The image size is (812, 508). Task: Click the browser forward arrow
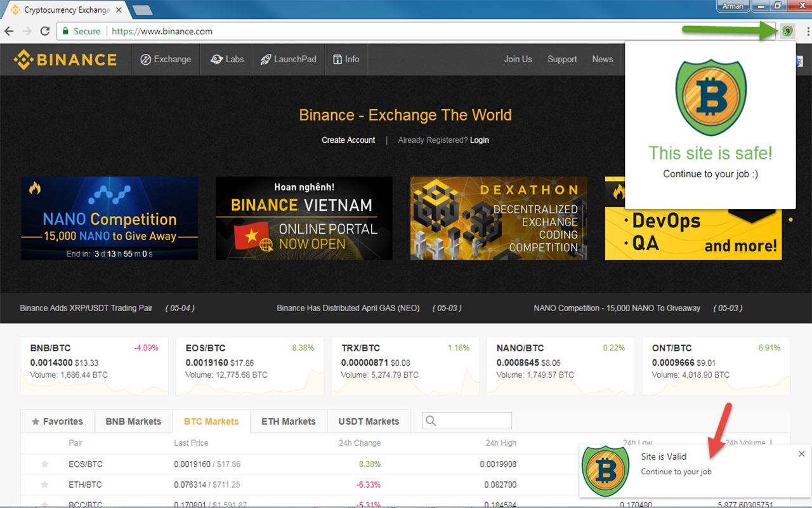[x=27, y=31]
